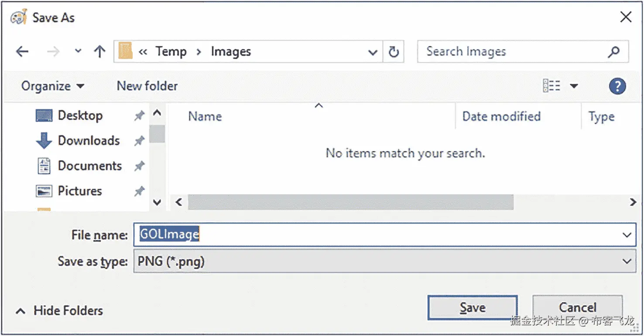Open the Organize dropdown menu
This screenshot has width=644, height=336.
(52, 85)
